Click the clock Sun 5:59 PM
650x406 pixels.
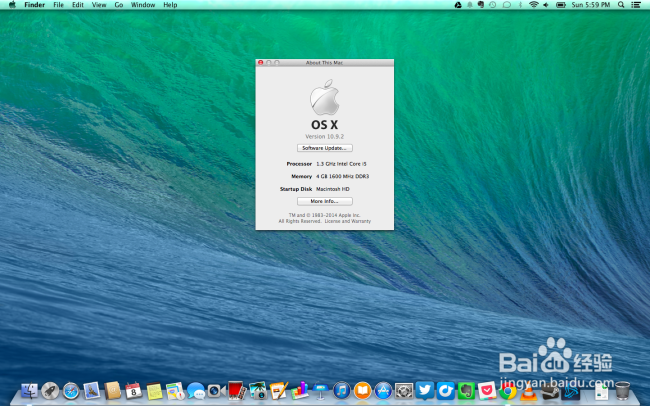tap(591, 5)
